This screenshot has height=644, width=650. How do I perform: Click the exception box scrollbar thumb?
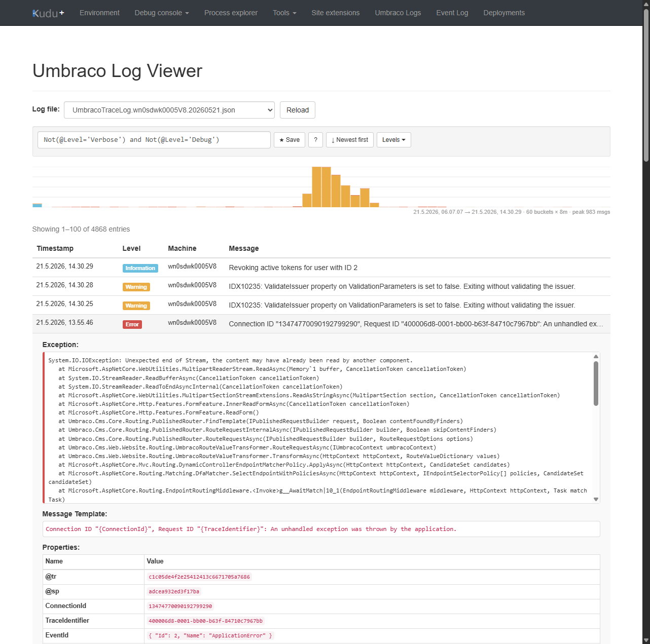(x=596, y=383)
